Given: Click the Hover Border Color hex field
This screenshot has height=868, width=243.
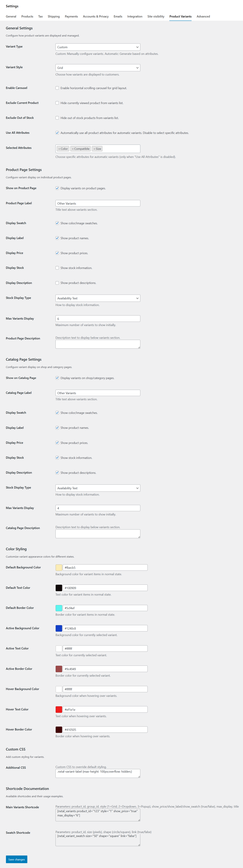Looking at the screenshot, I should coord(105,730).
